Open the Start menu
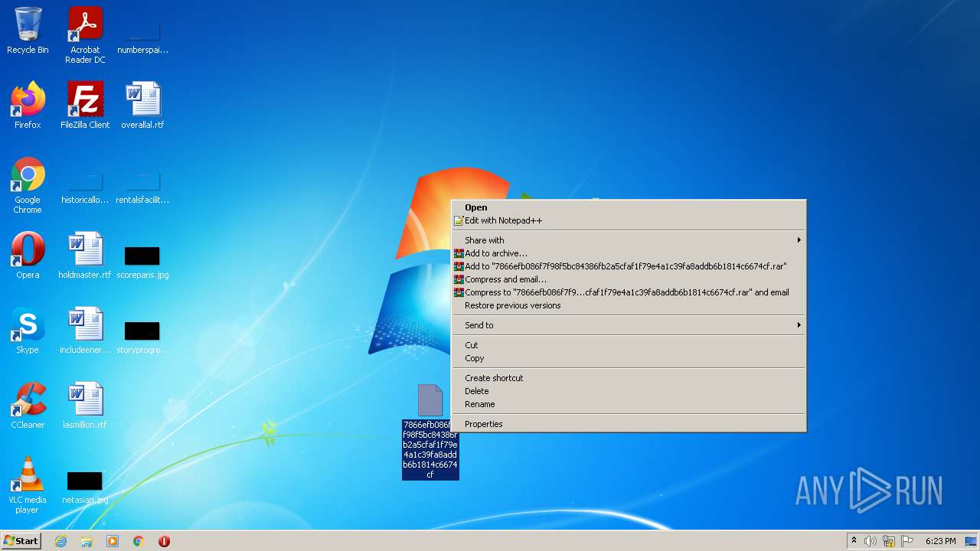This screenshot has width=980, height=551. (21, 541)
